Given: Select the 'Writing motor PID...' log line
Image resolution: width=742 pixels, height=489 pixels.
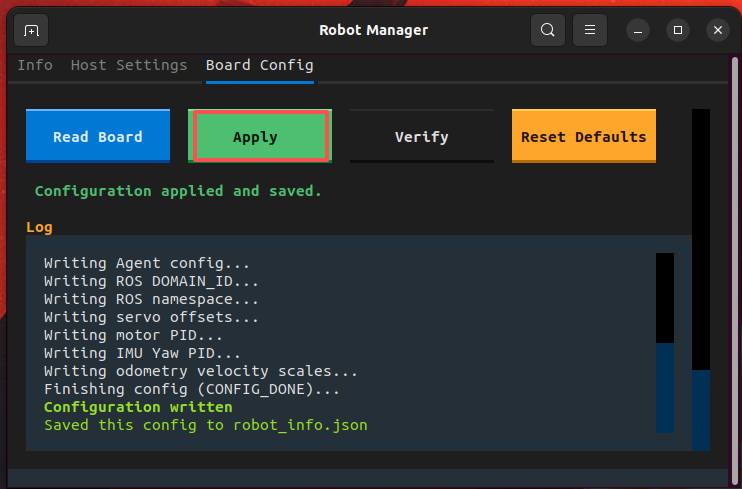Looking at the screenshot, I should click(133, 335).
